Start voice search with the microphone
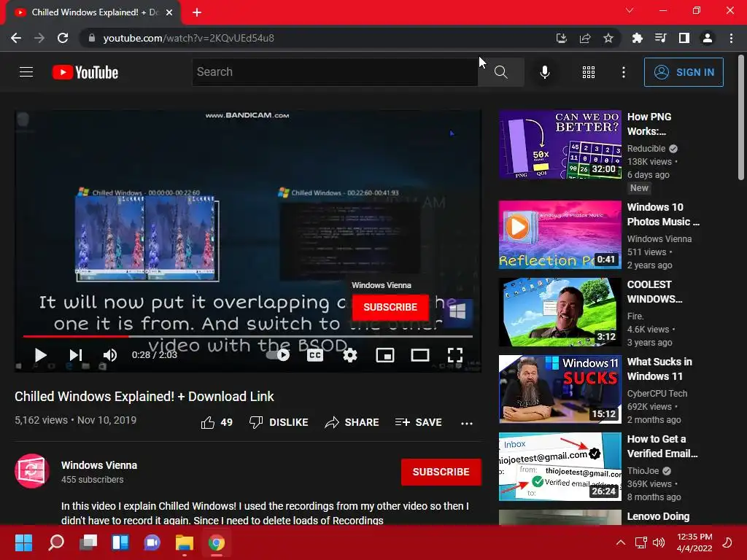This screenshot has height=560, width=747. 544,72
